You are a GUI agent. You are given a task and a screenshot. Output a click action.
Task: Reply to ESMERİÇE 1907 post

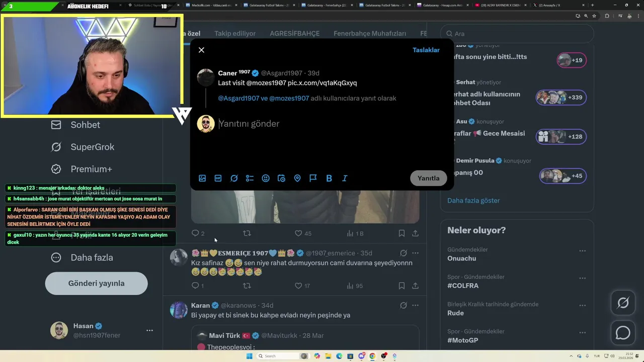click(x=198, y=286)
